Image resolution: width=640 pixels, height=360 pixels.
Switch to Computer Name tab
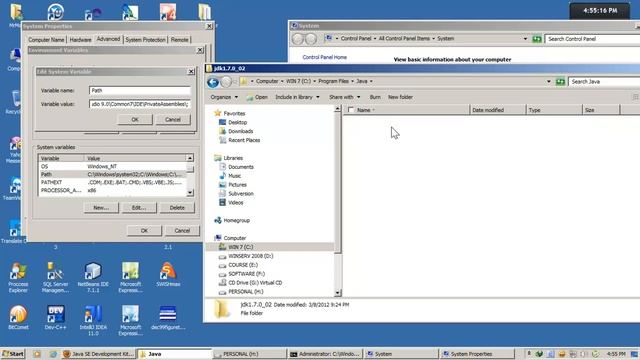(46, 40)
